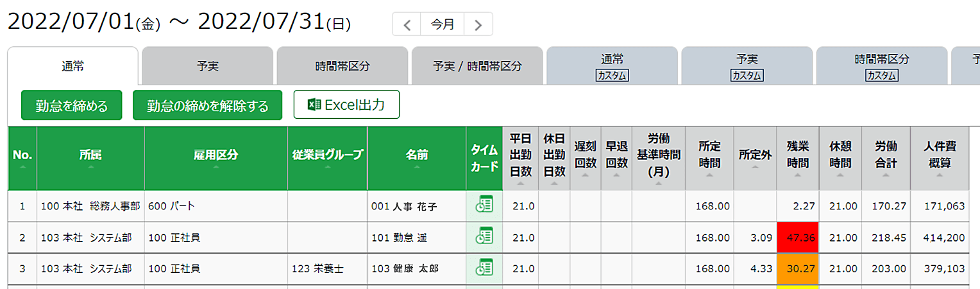Open time card icon for 人事 花子
The height and width of the screenshot is (289, 980).
(x=484, y=206)
